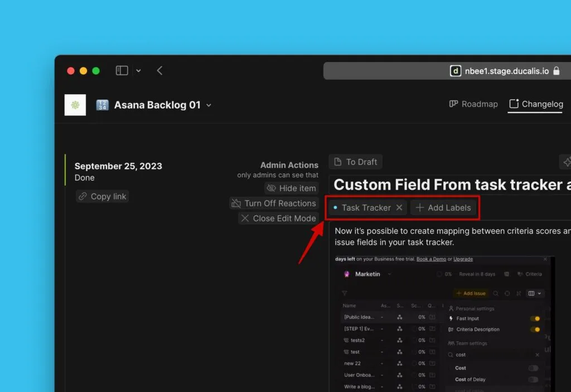Viewport: 571px width, 392px height.
Task: Turn Off Reactions for this post
Action: tap(274, 204)
